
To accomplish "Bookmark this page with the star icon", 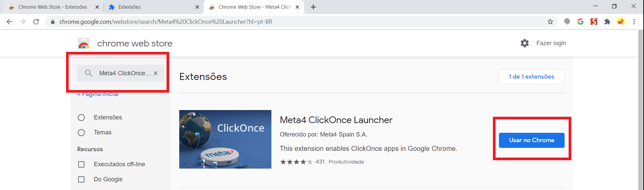I will point(550,22).
